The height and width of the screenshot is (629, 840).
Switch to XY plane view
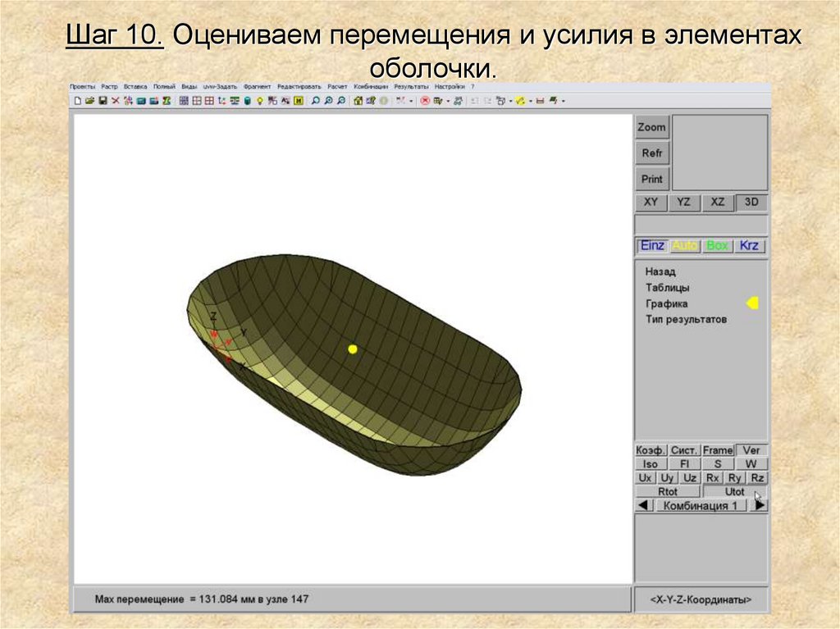tap(651, 202)
